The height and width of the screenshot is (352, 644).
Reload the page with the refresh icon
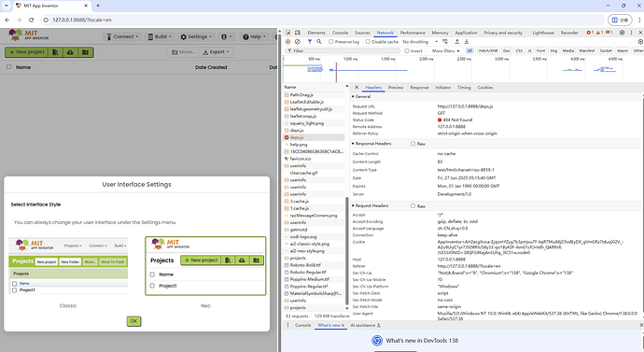[31, 20]
